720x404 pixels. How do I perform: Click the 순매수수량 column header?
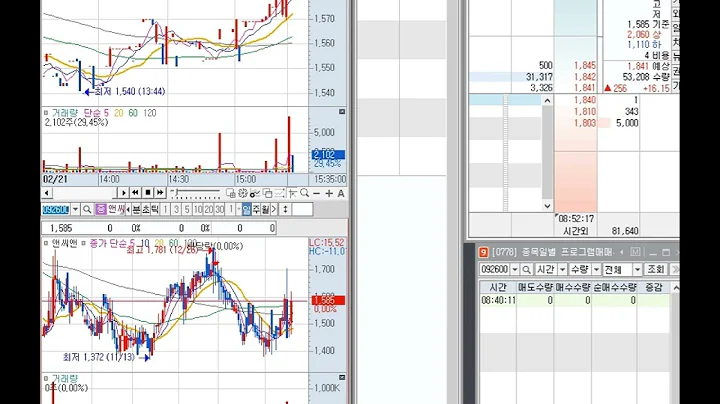coord(614,287)
